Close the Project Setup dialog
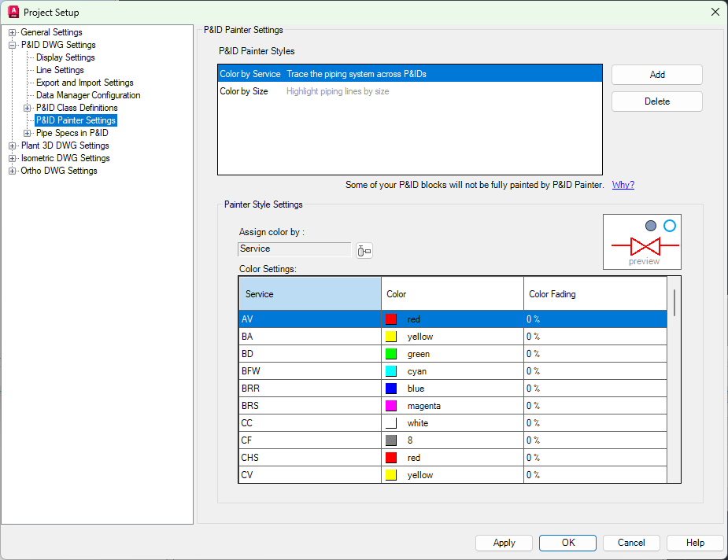Screen dimensions: 728x560 point(715,12)
